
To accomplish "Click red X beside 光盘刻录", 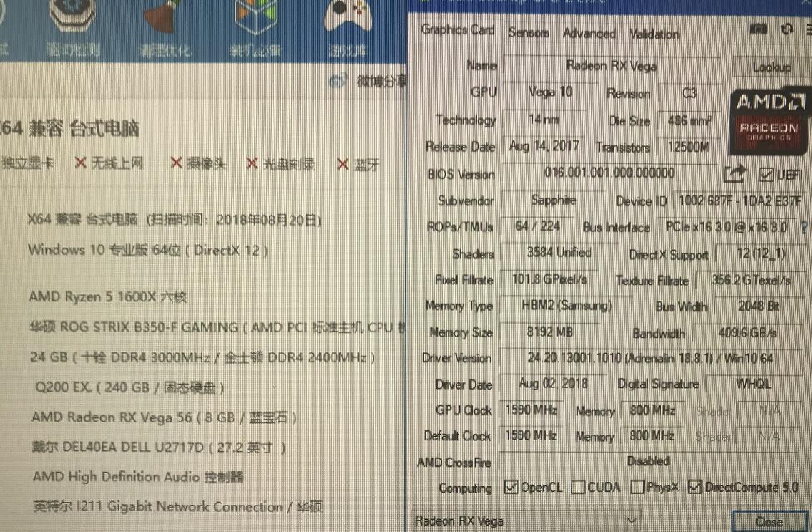I will (x=252, y=163).
